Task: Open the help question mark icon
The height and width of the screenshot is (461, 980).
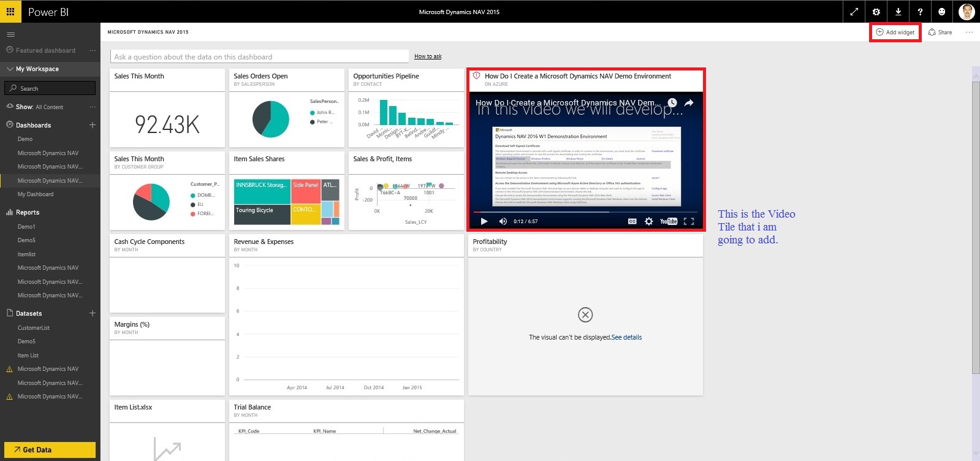Action: (920, 12)
